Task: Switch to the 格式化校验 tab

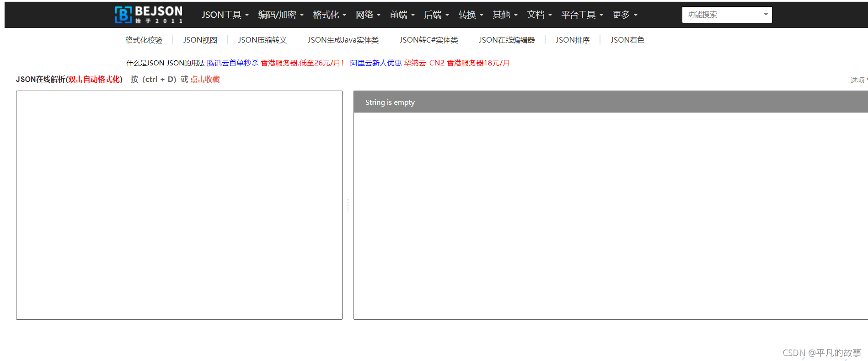Action: 144,40
